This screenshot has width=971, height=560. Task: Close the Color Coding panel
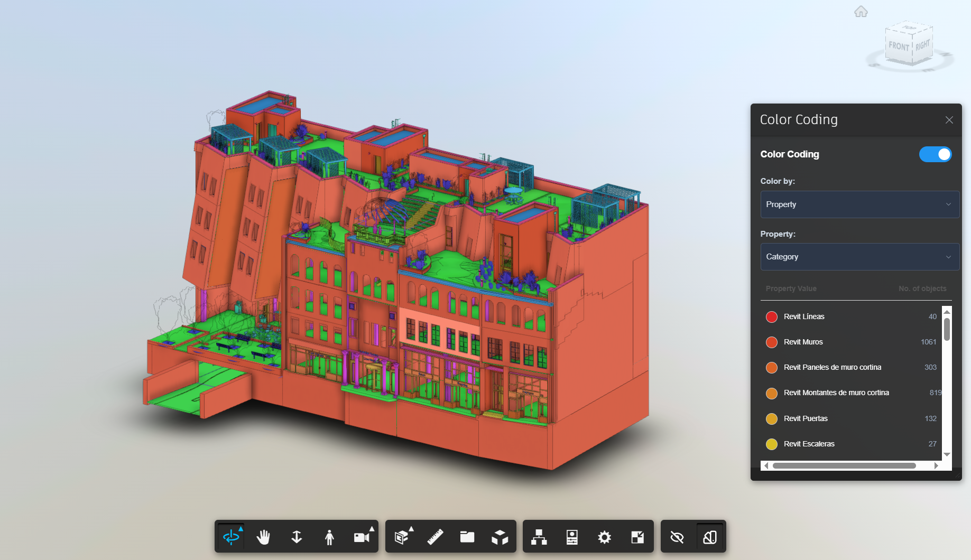coord(949,120)
